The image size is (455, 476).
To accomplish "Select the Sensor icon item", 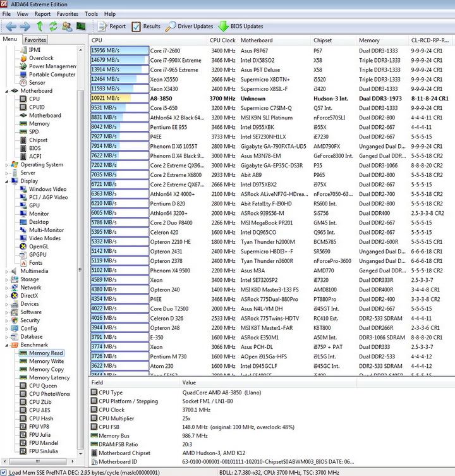I will 23,83.
